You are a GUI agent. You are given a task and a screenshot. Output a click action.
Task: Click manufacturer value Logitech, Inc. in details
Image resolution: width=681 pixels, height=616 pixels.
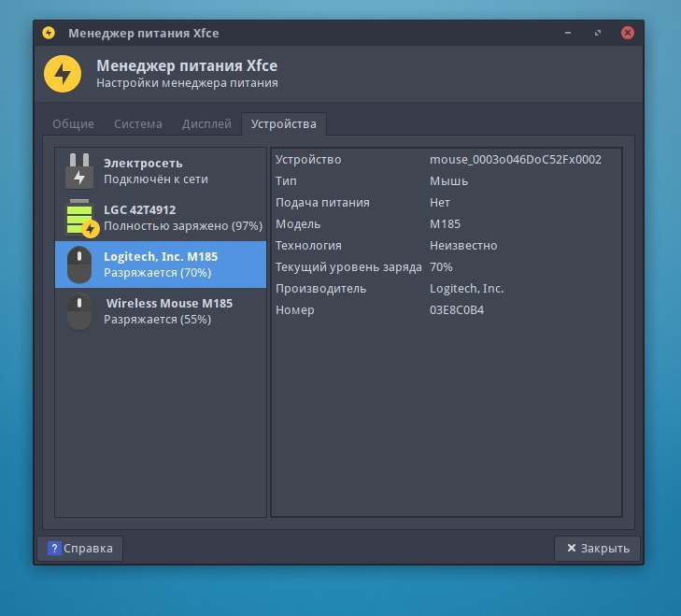(466, 289)
